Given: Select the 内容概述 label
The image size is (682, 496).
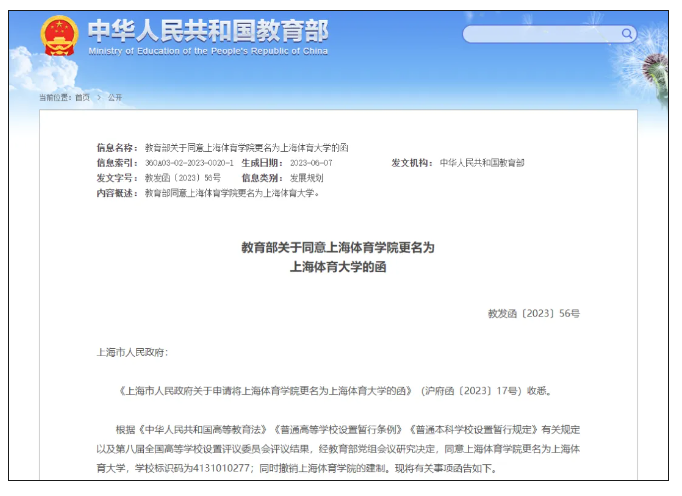Looking at the screenshot, I should pyautogui.click(x=117, y=193).
